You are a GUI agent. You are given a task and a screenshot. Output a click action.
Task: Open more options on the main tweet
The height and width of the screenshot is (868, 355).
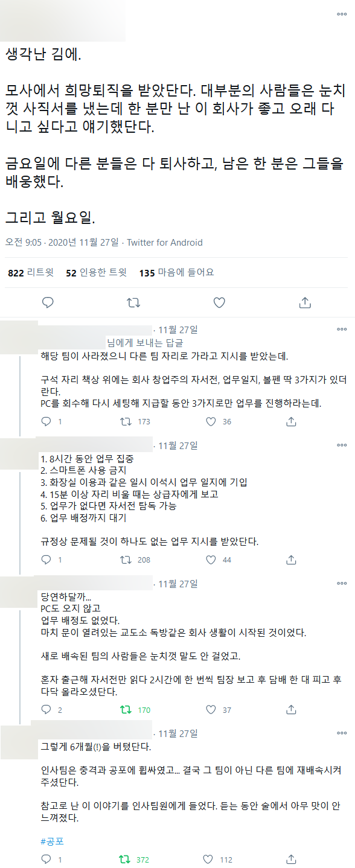(342, 14)
